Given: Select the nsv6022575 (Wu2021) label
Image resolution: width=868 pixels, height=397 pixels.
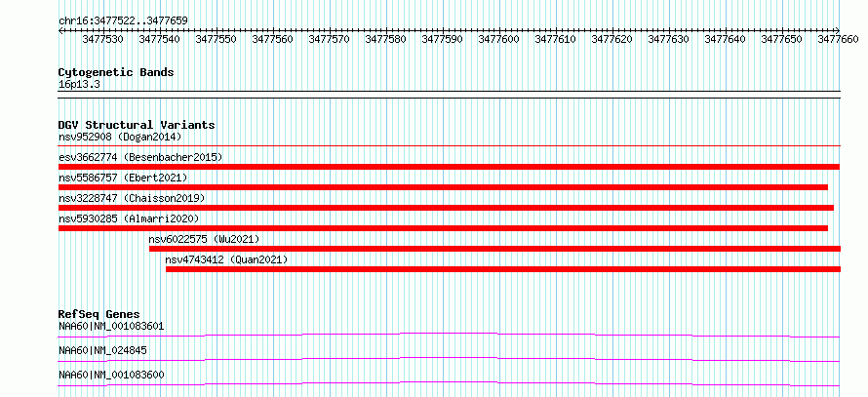Looking at the screenshot, I should click(204, 239).
